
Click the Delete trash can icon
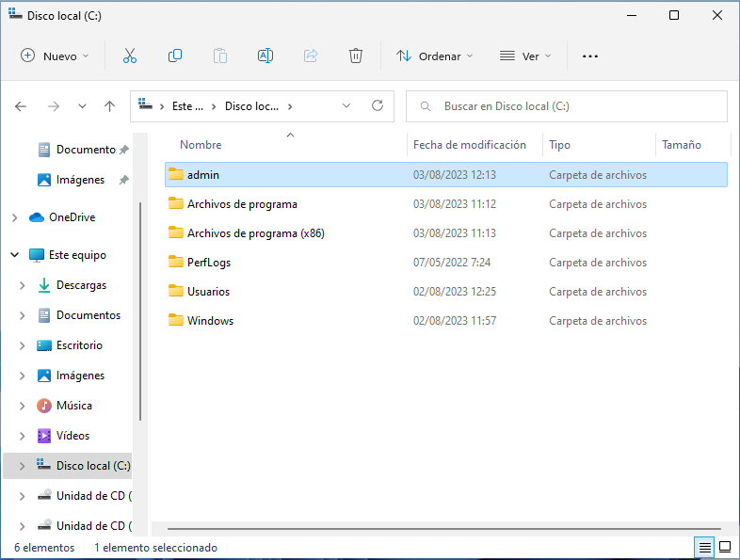tap(356, 56)
